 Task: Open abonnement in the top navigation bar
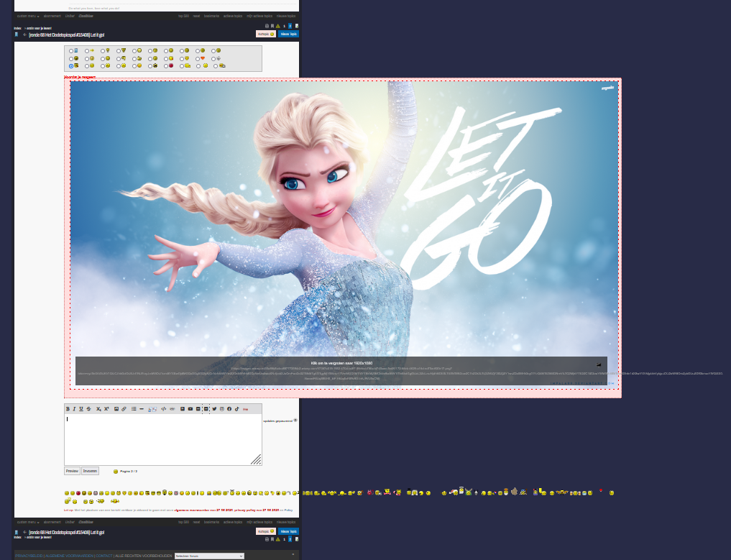click(x=52, y=17)
